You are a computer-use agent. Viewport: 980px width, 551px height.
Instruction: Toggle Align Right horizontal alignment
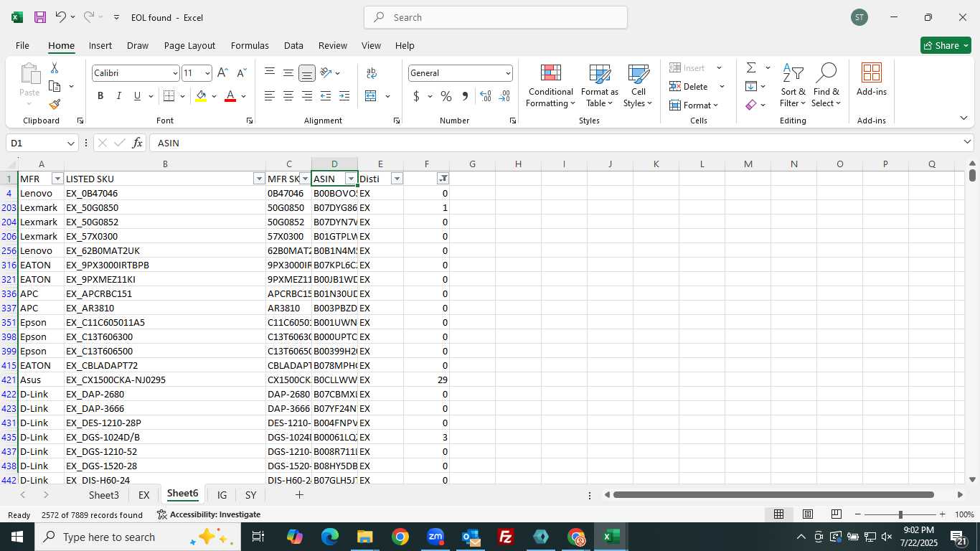click(x=306, y=96)
